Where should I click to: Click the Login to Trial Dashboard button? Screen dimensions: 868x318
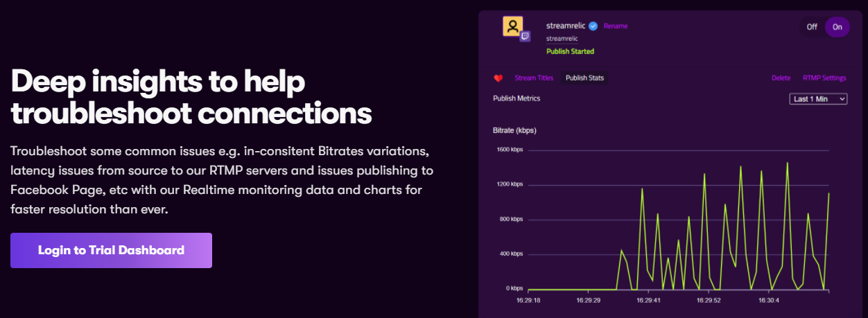111,250
